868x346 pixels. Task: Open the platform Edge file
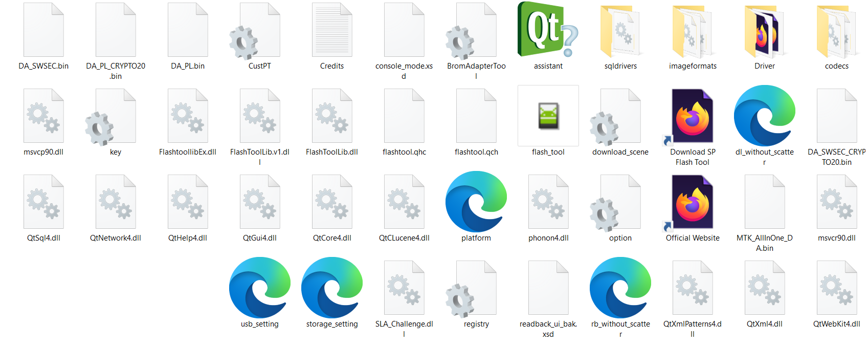(476, 202)
